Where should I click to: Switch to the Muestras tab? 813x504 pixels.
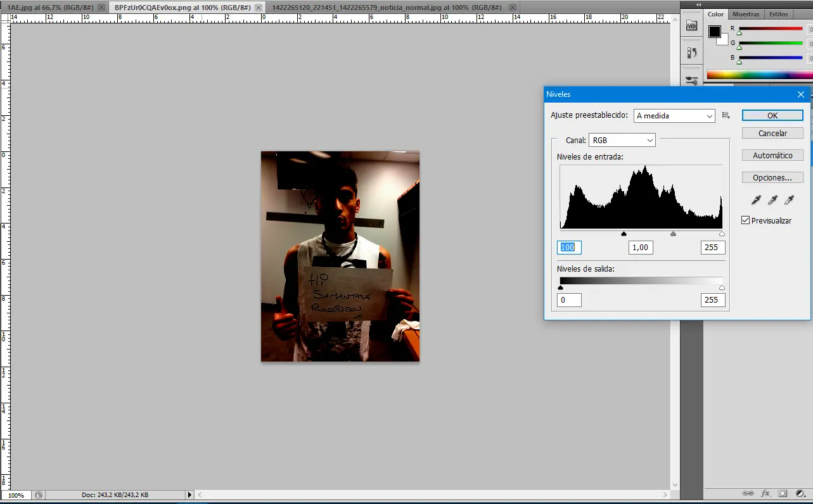tap(746, 14)
